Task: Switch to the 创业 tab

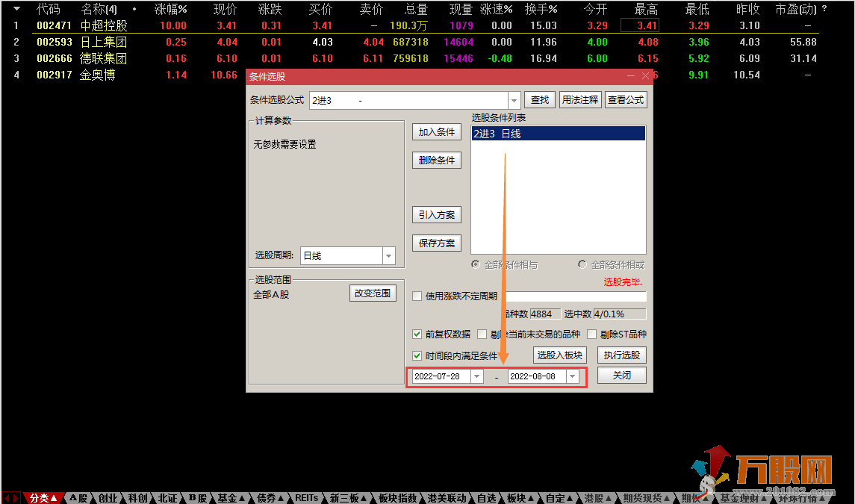Action: click(108, 498)
